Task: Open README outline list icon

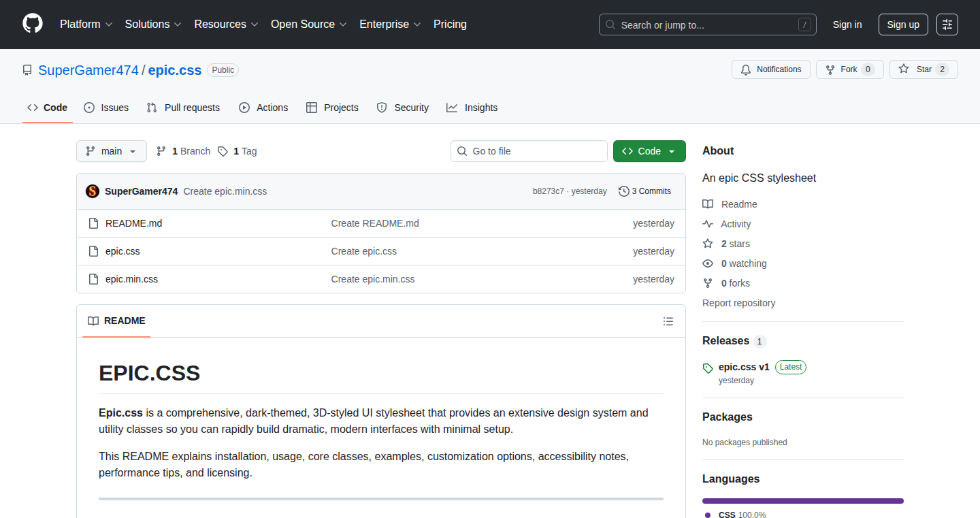Action: (668, 321)
